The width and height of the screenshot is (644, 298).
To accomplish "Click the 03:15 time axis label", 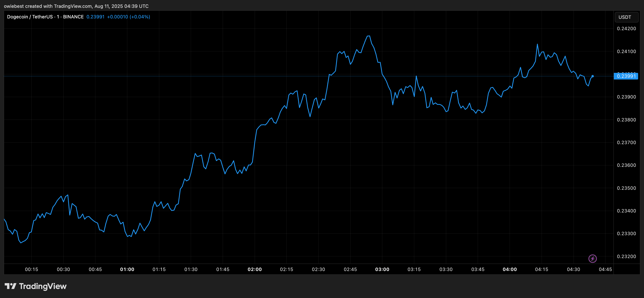I will 414,269.
